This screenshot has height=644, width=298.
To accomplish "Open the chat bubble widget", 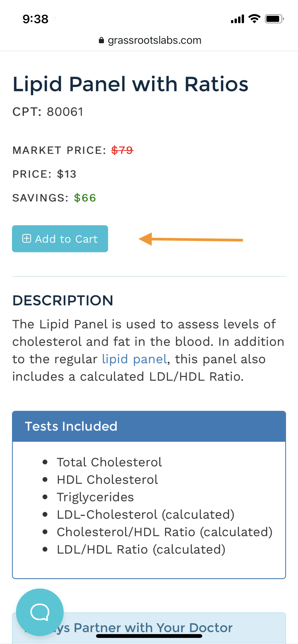I will pos(40,612).
